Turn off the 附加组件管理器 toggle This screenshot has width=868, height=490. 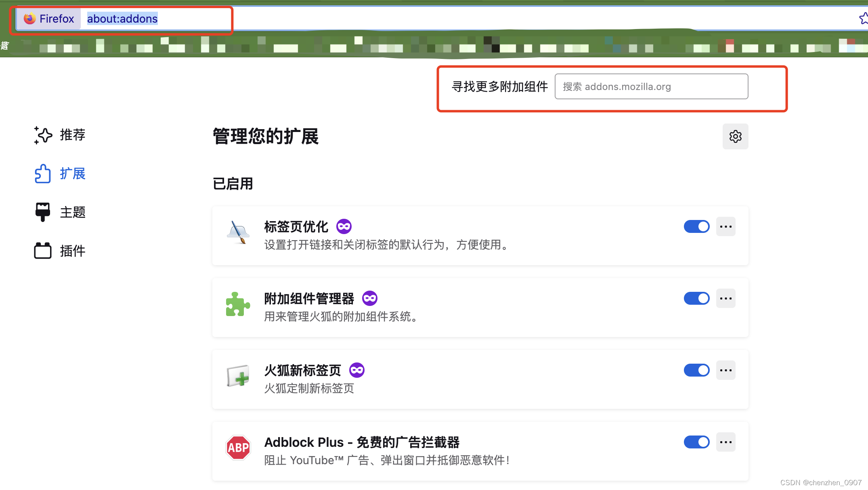click(696, 298)
